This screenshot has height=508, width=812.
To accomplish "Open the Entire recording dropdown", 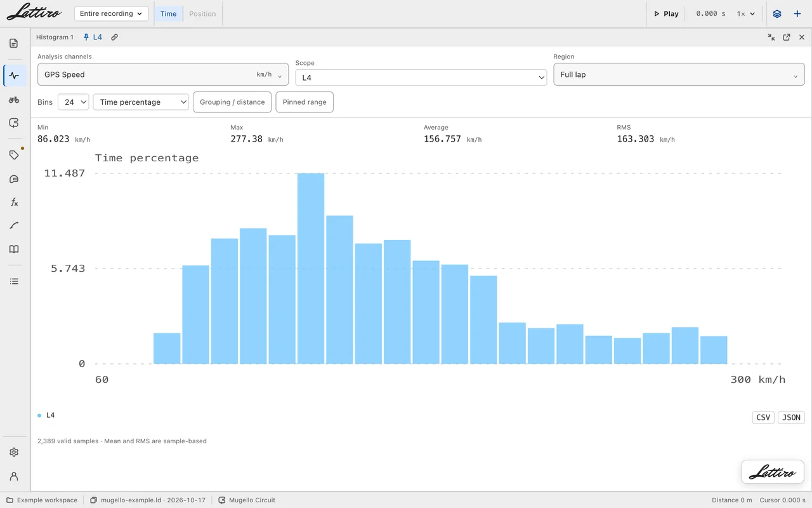I will pyautogui.click(x=111, y=14).
